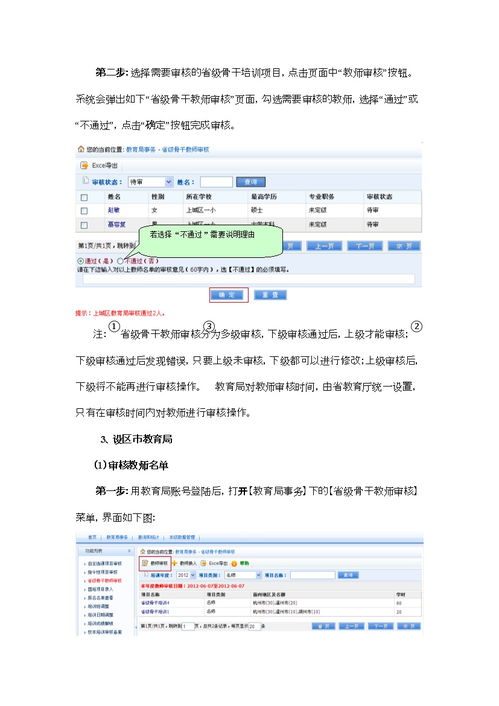Click 上一页 button in lower table pagination
The height and width of the screenshot is (706, 499).
coord(351,626)
